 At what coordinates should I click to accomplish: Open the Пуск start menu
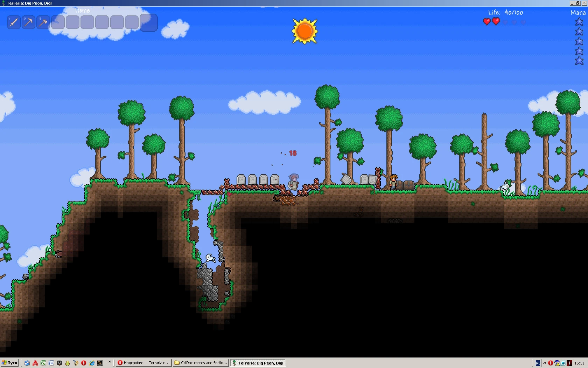[9, 363]
